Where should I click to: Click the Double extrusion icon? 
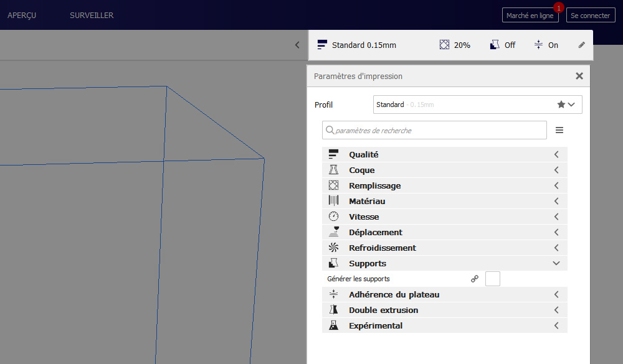pos(333,310)
